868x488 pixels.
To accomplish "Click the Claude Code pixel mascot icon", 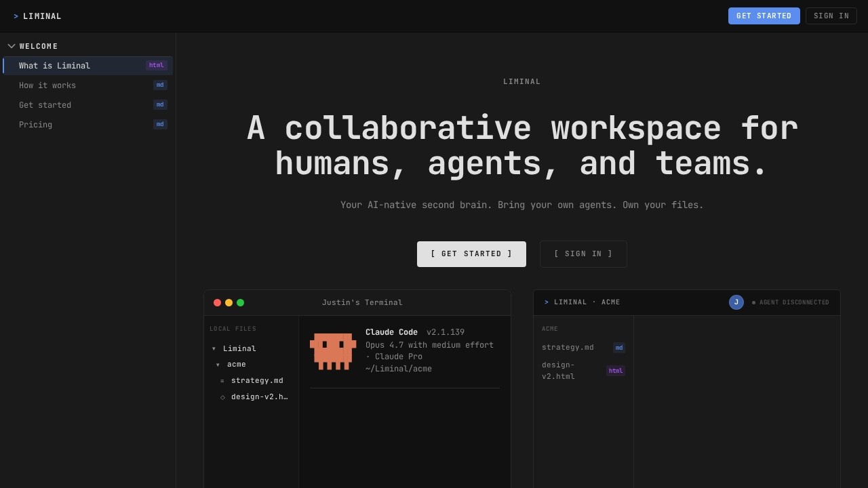I will [x=333, y=351].
